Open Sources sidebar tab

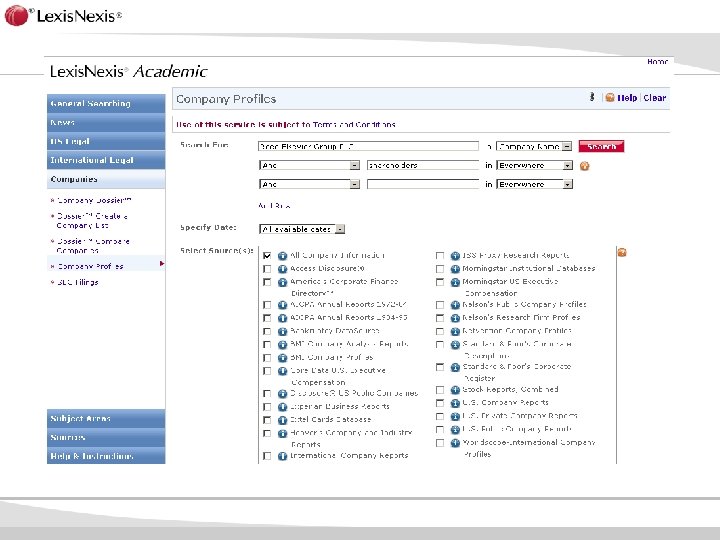point(106,438)
